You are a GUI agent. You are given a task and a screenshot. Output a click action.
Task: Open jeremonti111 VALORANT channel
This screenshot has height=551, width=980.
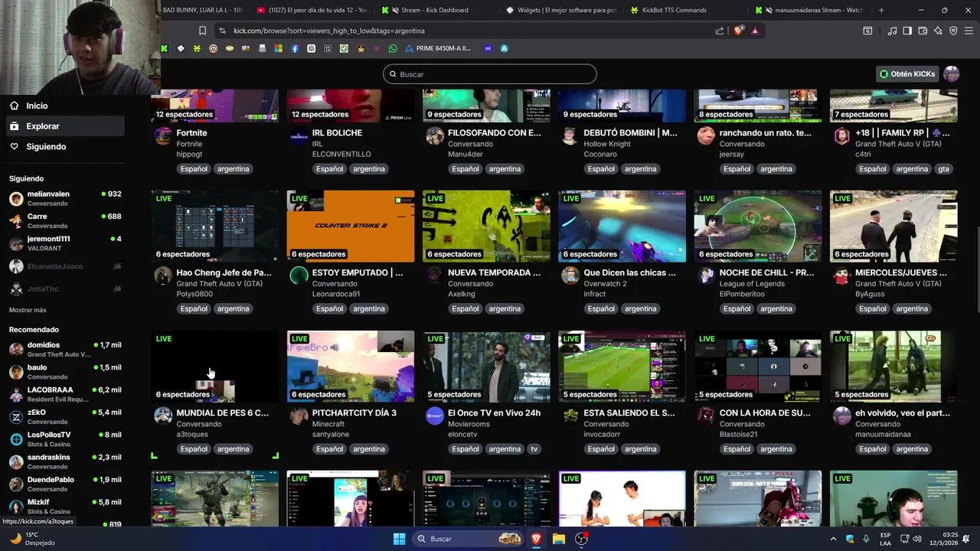click(x=65, y=243)
